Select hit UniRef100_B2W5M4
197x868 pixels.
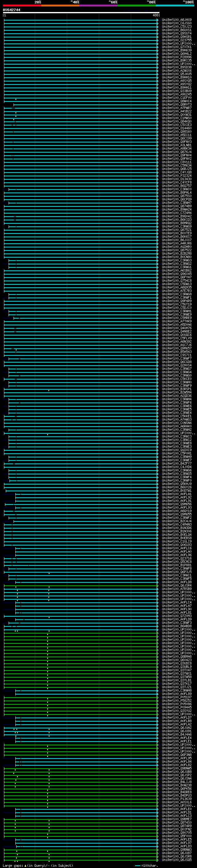pyautogui.click(x=177, y=392)
